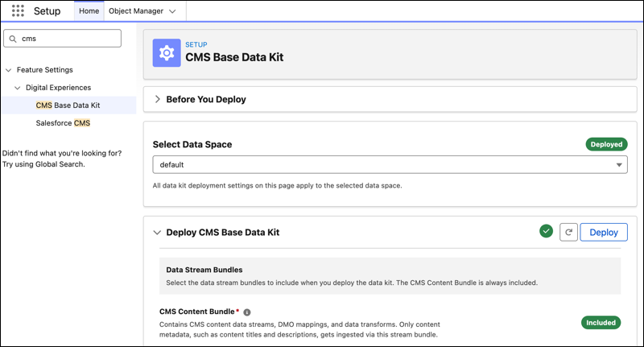Viewport: 644px width, 347px height.
Task: Click the Deployed status badge
Action: (x=606, y=144)
